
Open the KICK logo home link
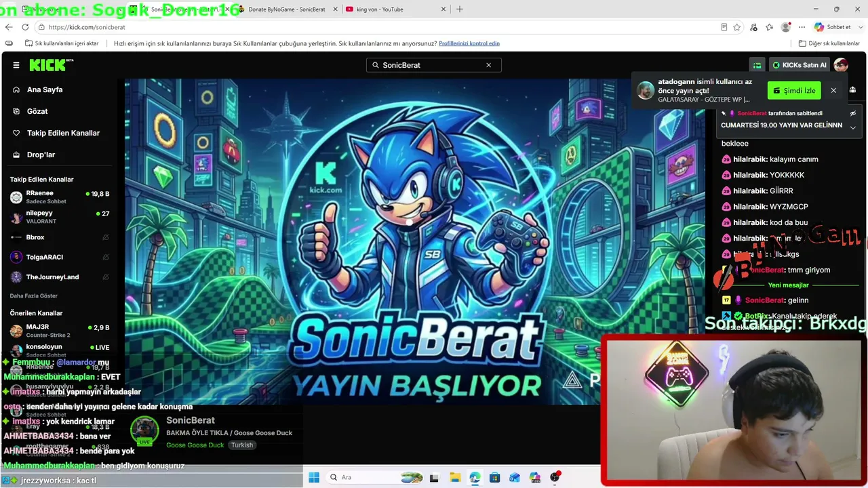[51, 65]
